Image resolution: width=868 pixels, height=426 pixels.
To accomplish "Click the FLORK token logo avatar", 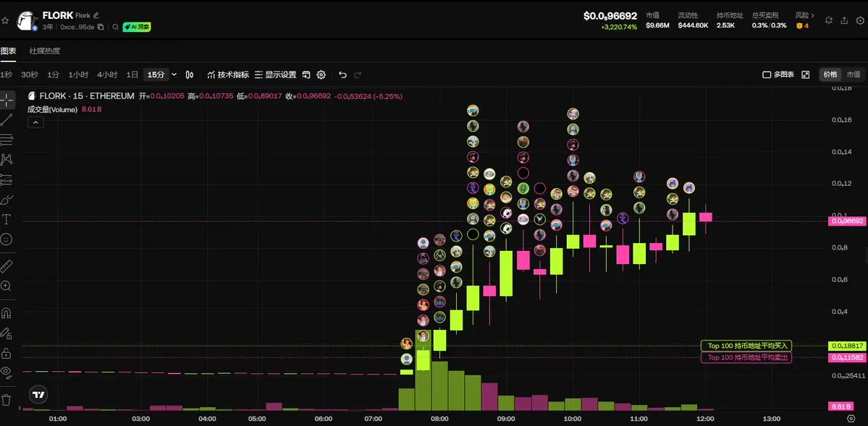I will [27, 21].
